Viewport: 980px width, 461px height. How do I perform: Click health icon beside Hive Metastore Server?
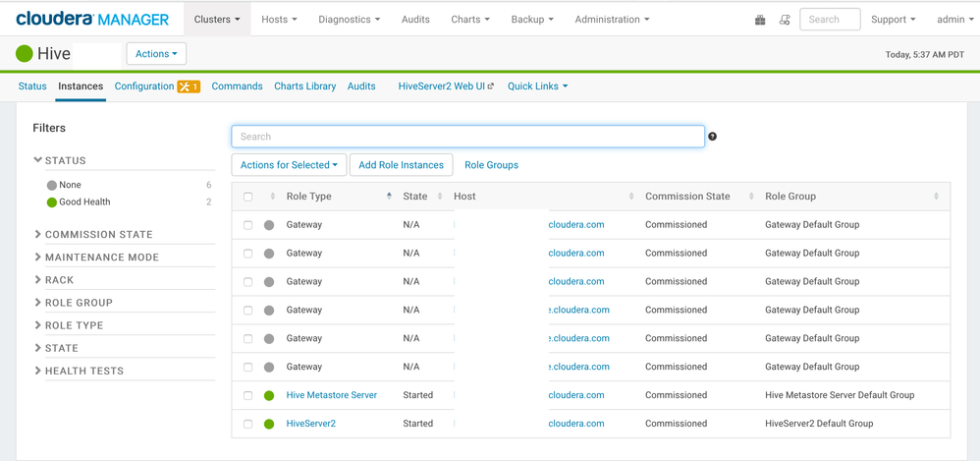269,395
